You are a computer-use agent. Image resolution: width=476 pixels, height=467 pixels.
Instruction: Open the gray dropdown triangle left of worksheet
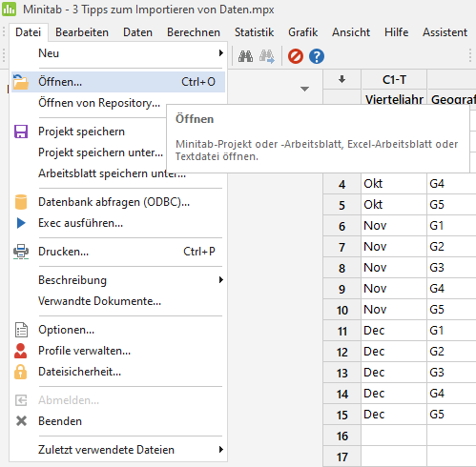(304, 89)
